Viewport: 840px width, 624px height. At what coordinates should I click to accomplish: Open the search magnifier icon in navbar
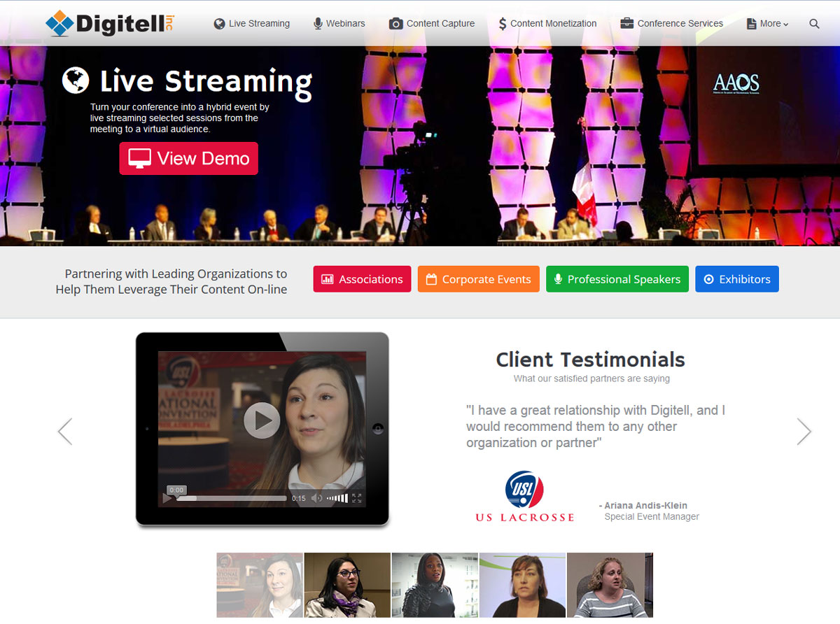click(814, 24)
